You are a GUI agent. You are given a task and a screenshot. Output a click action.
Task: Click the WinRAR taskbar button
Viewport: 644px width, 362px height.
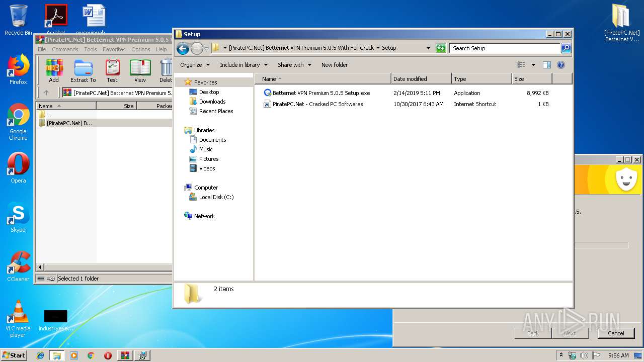pyautogui.click(x=125, y=355)
